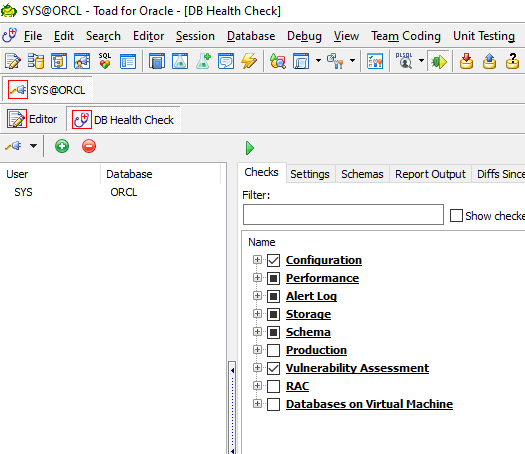Toggle the Performance checkbox
Image resolution: width=525 pixels, height=454 pixels.
pyautogui.click(x=274, y=278)
